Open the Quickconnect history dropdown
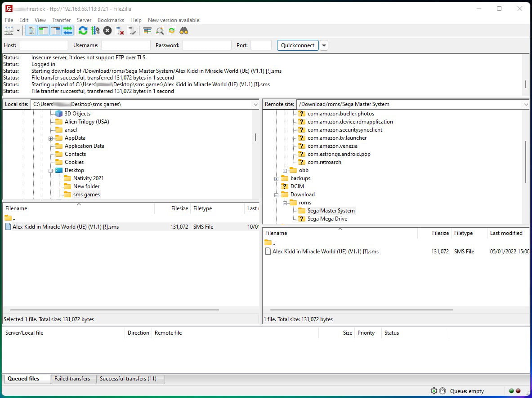Viewport: 532px width, 398px height. 324,45
